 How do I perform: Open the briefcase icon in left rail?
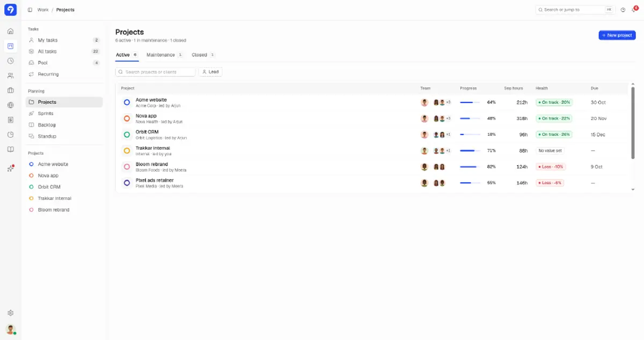click(10, 90)
